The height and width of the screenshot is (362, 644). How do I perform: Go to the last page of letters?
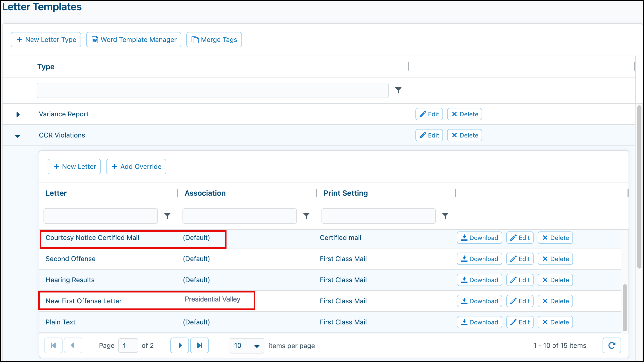199,346
